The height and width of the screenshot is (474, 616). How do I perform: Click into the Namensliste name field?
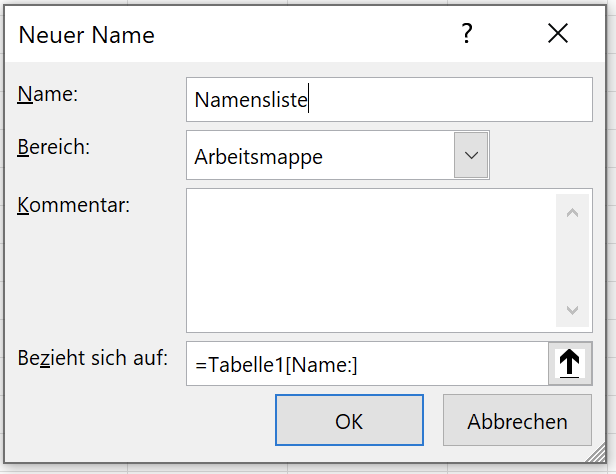click(389, 99)
